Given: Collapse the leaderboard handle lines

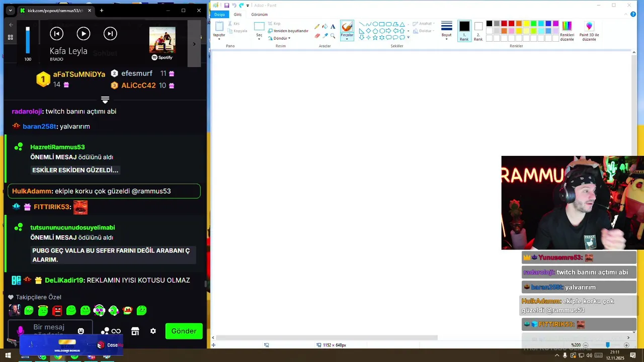Looking at the screenshot, I should [105, 100].
